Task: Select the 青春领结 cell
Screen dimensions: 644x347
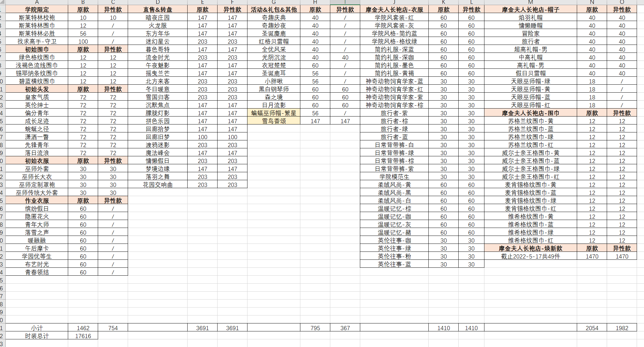Action: (37, 272)
